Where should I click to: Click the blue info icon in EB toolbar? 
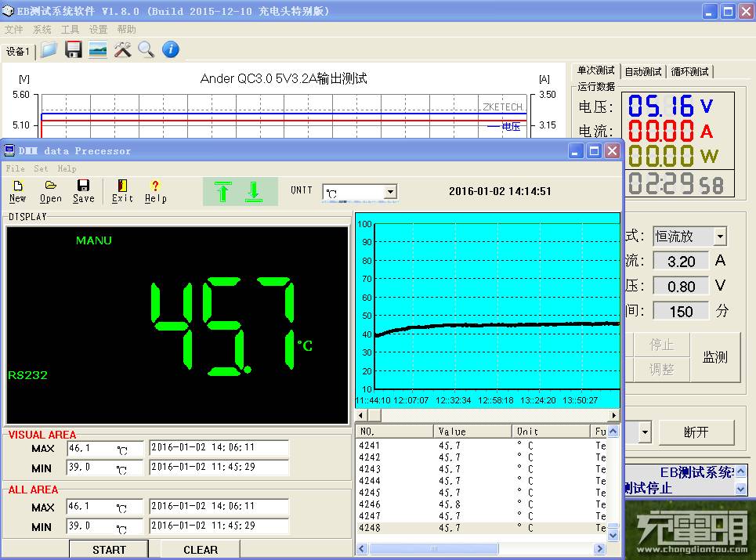[x=170, y=49]
